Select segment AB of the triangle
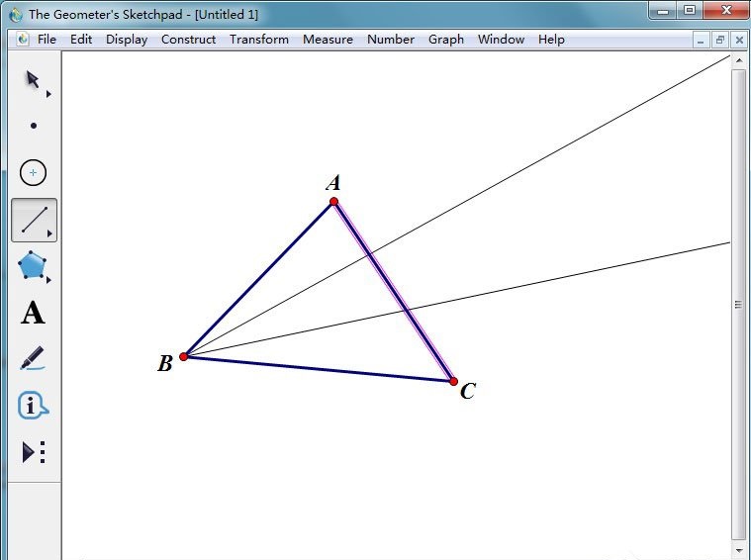This screenshot has width=751, height=560. click(258, 279)
